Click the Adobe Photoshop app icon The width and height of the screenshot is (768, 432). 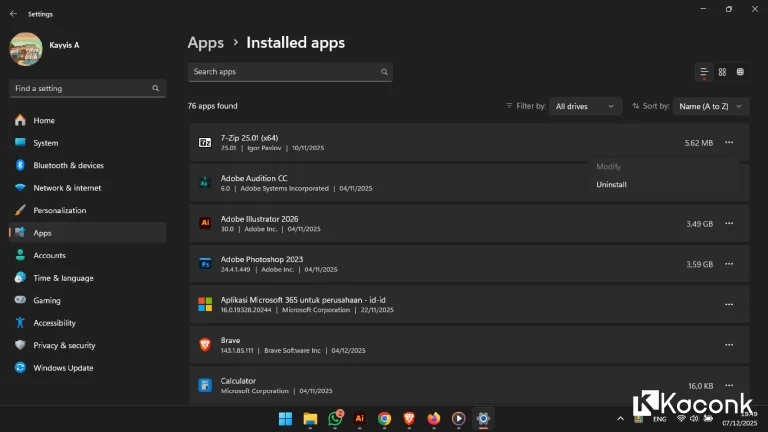tap(205, 264)
